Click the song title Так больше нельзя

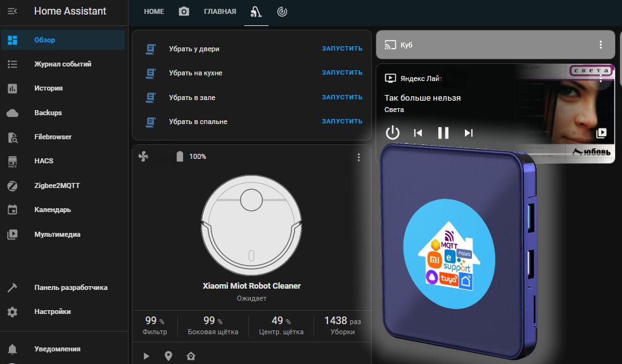[x=422, y=98]
